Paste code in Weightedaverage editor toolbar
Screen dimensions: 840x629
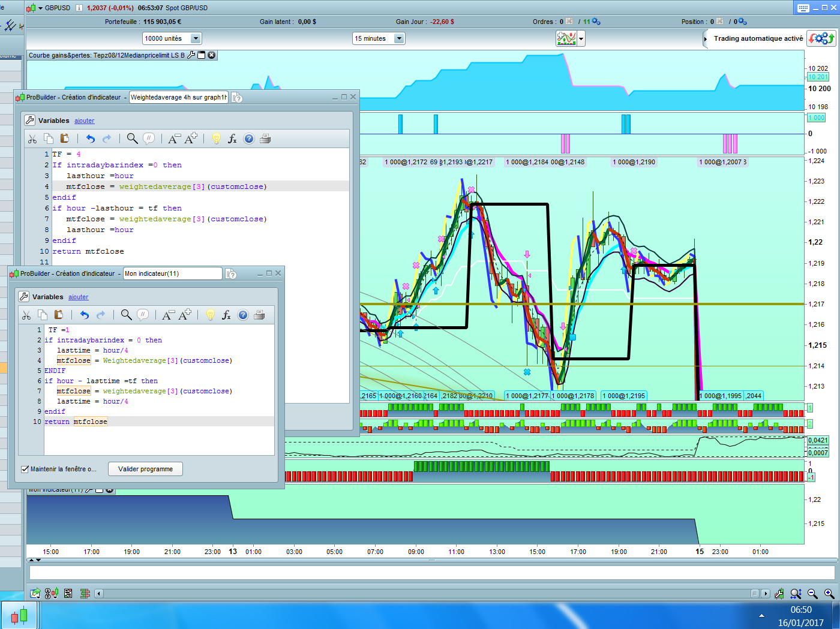point(65,139)
